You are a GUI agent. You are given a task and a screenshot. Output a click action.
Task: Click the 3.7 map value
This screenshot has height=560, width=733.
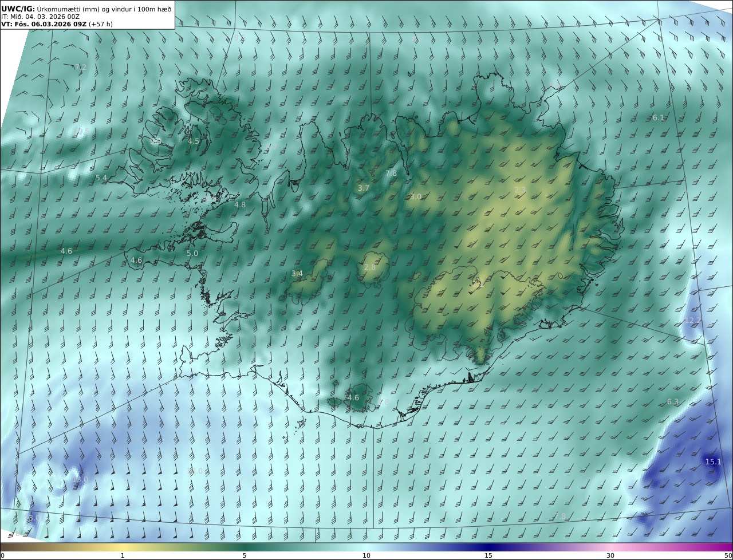364,188
